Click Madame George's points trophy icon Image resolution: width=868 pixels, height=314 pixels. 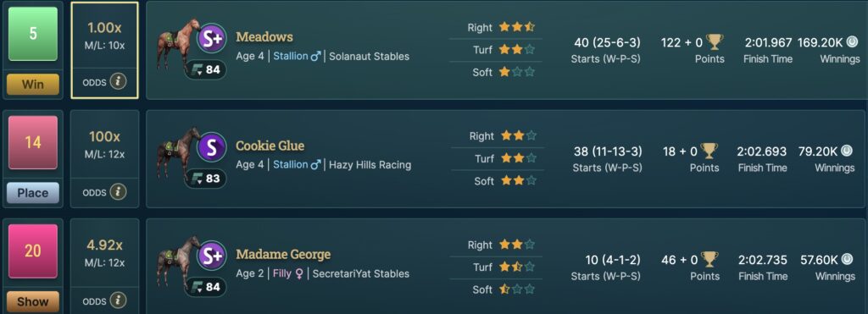click(x=709, y=259)
